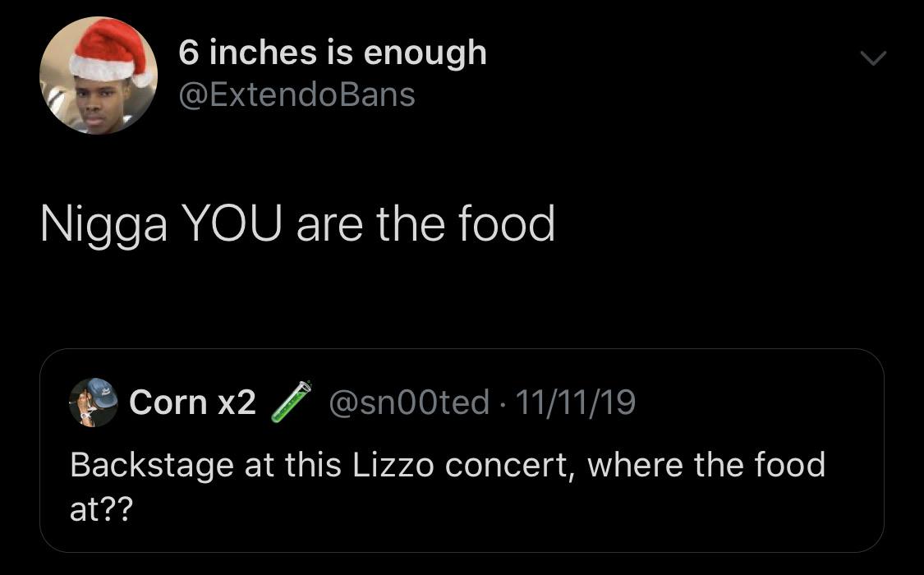Click "at??" on the quoted tweet's last line

click(100, 510)
